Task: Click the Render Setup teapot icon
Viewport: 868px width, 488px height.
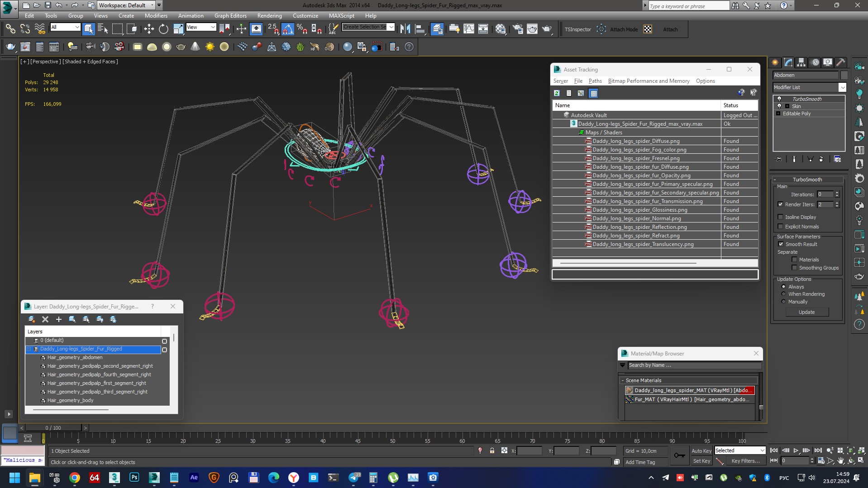Action: click(517, 29)
